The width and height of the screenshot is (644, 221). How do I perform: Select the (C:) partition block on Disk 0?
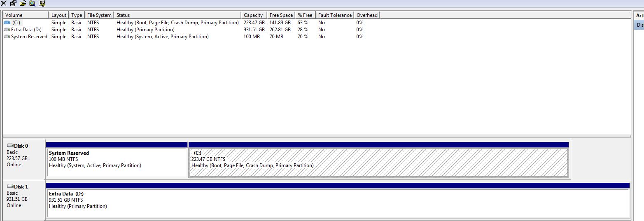tap(378, 163)
